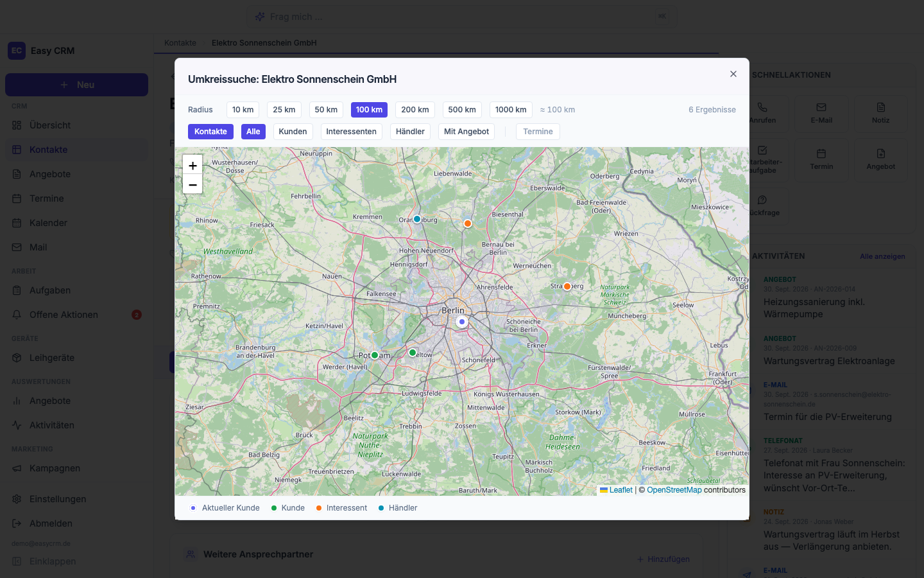Switch to Kontakte map mode
This screenshot has height=578, width=924.
(210, 132)
